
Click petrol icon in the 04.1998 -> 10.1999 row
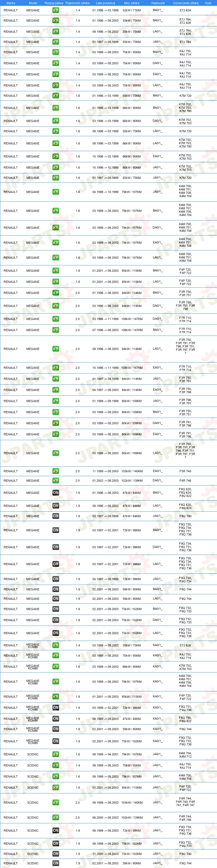55,192
